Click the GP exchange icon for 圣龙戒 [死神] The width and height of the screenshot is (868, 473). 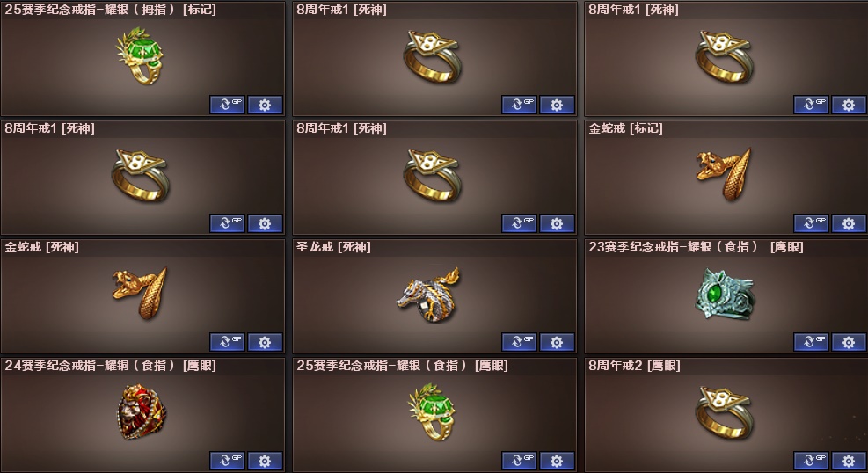[x=519, y=342]
